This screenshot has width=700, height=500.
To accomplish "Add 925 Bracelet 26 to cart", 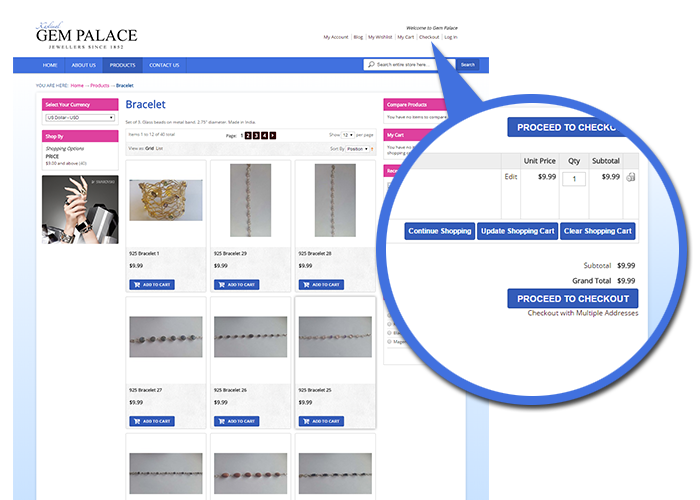I will [x=237, y=421].
